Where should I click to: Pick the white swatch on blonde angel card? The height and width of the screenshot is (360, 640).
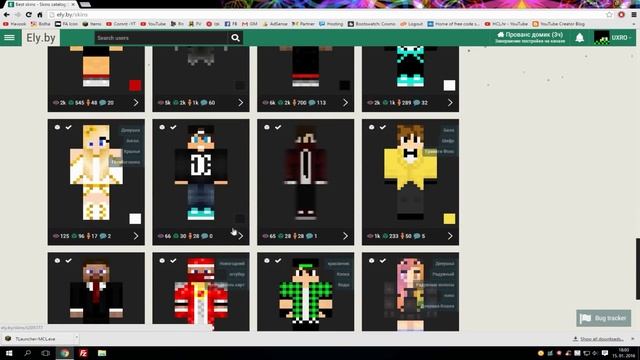tap(135, 219)
